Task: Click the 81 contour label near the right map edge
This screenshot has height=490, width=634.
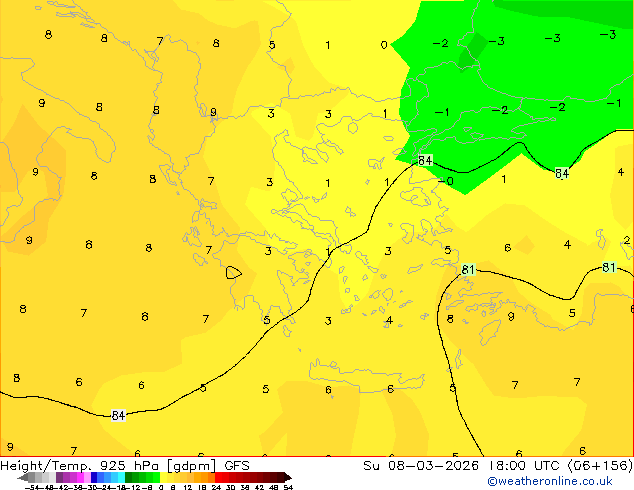Action: click(609, 267)
